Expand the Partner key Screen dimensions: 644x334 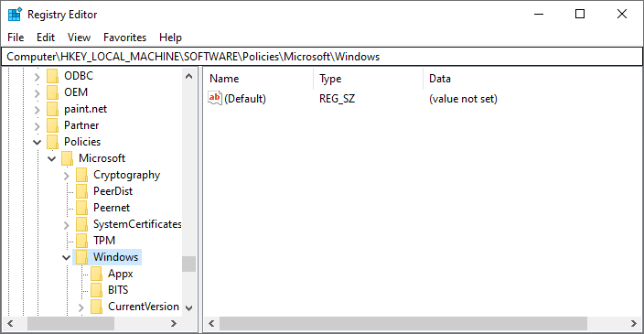point(37,126)
